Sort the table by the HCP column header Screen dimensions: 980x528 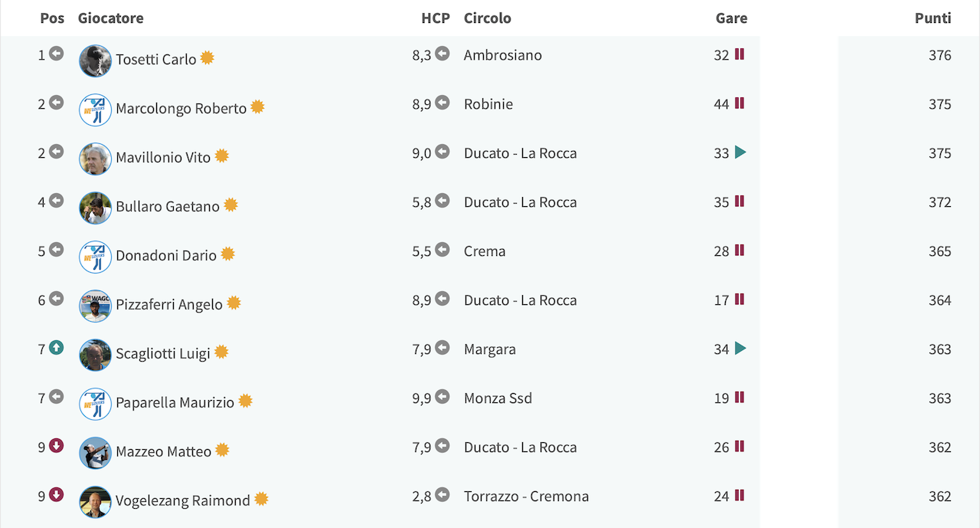tap(436, 18)
